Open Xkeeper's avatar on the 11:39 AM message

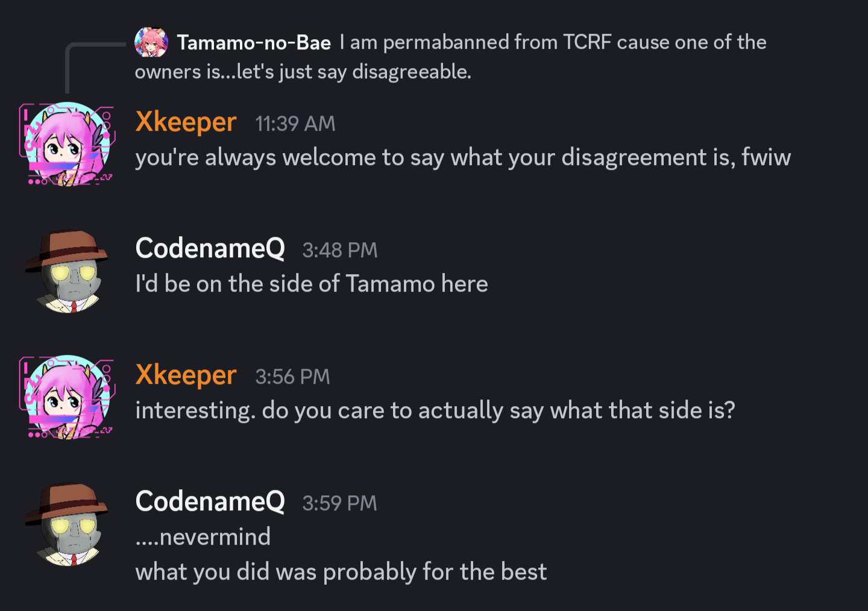point(67,144)
